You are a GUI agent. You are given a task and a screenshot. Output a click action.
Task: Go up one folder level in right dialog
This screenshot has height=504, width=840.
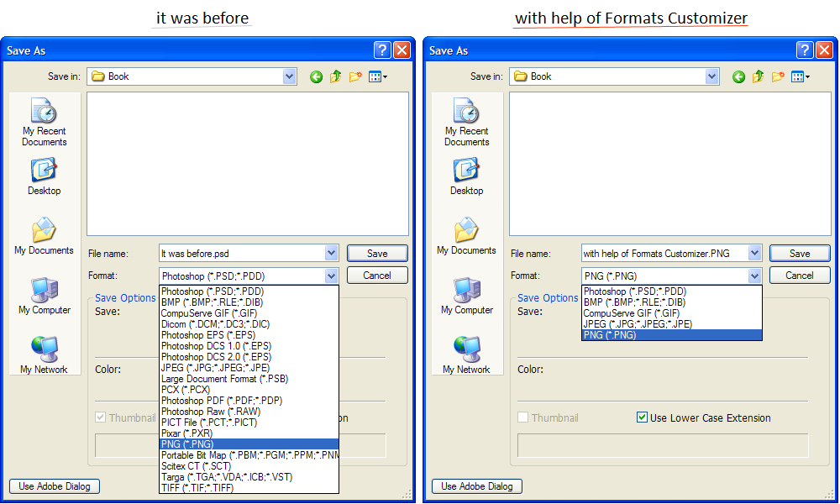758,76
